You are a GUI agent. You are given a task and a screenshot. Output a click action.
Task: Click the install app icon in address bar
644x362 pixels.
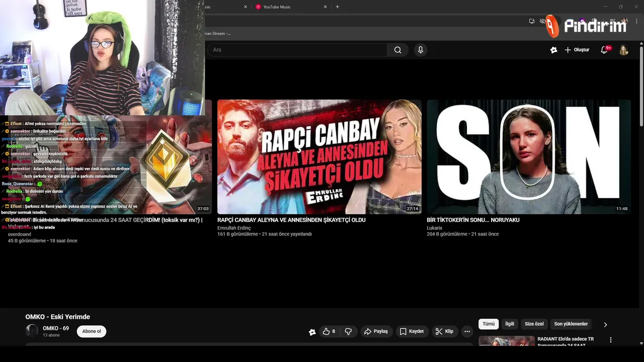coord(532,21)
